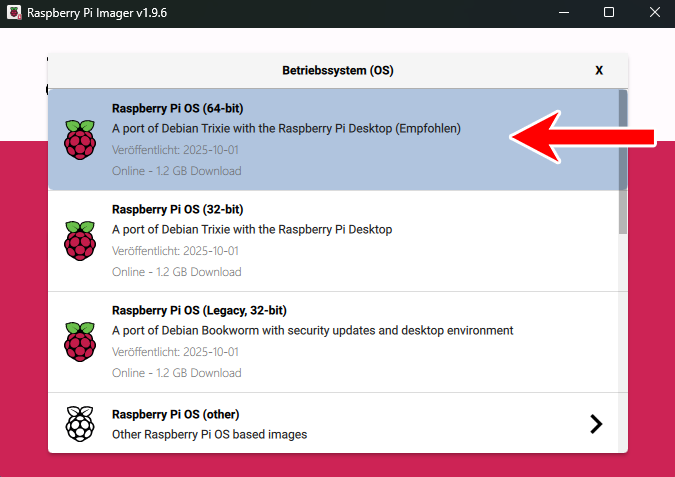Click the outlined raspberry icon for OS (other)

click(80, 424)
